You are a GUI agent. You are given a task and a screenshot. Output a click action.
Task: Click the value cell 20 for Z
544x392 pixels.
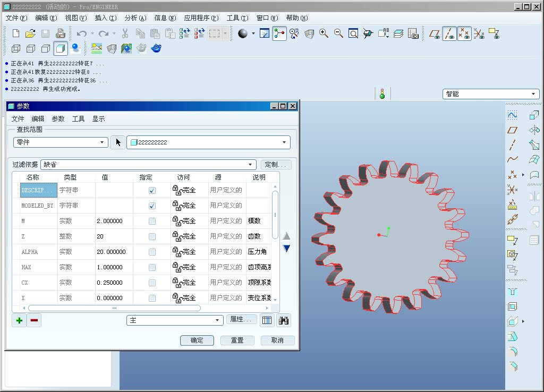point(114,236)
